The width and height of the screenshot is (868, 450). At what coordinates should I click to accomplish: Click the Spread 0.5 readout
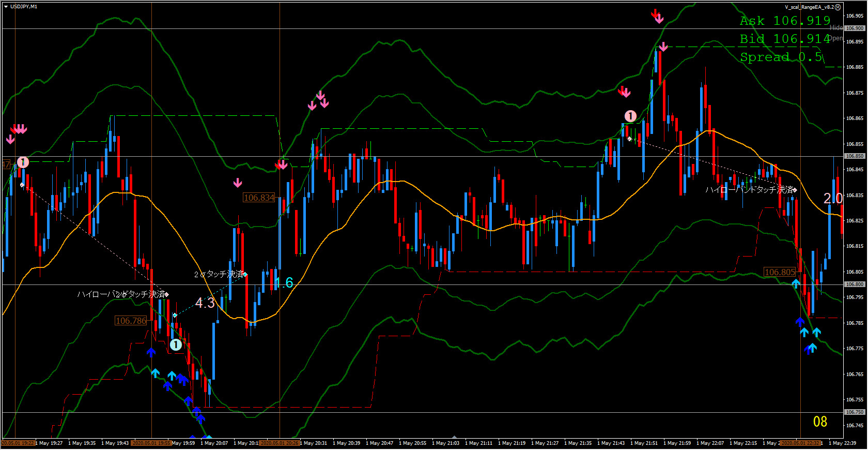tap(781, 57)
